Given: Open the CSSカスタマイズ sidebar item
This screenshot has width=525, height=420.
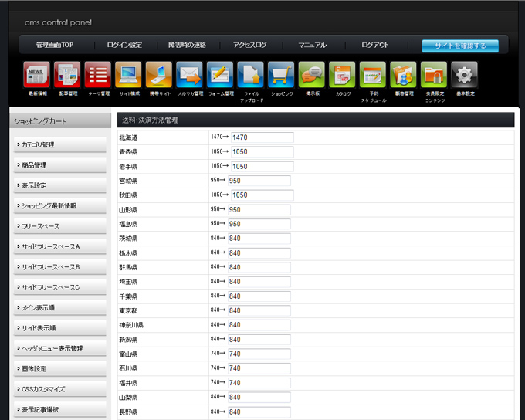Looking at the screenshot, I should click(x=60, y=389).
